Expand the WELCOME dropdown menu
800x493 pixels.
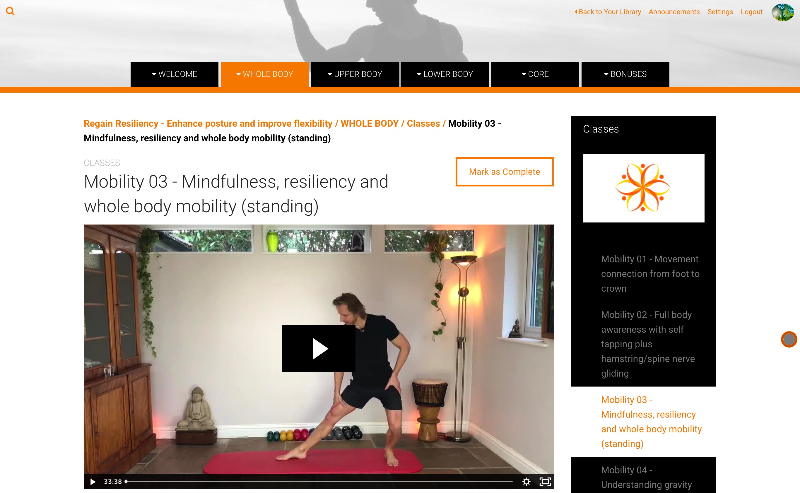[x=174, y=74]
